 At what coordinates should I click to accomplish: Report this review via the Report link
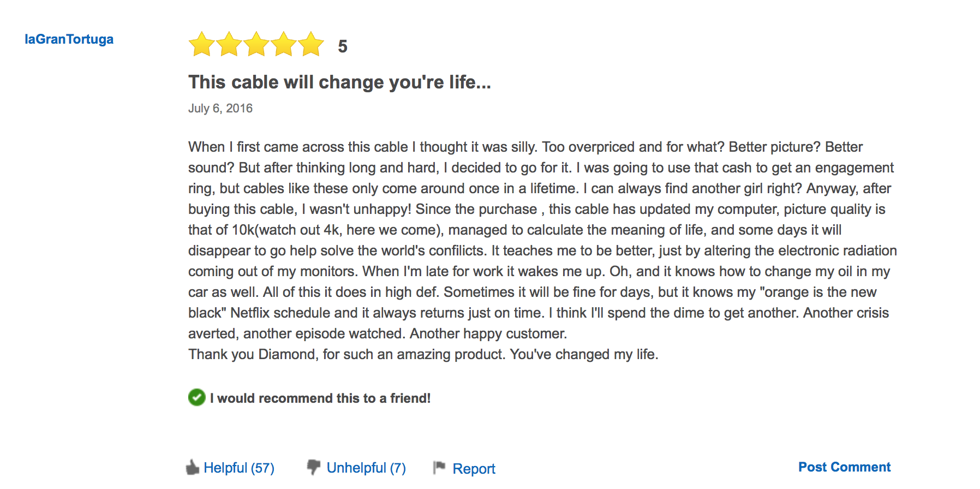coord(474,468)
